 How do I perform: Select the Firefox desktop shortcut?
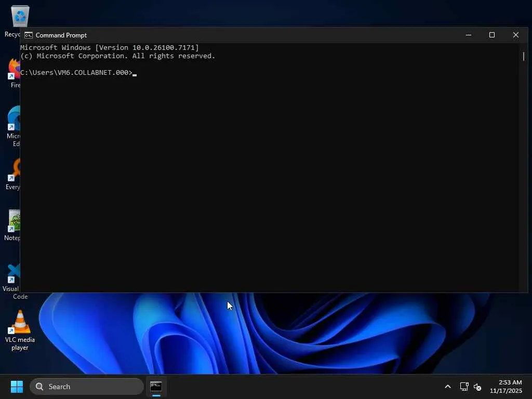[14, 73]
